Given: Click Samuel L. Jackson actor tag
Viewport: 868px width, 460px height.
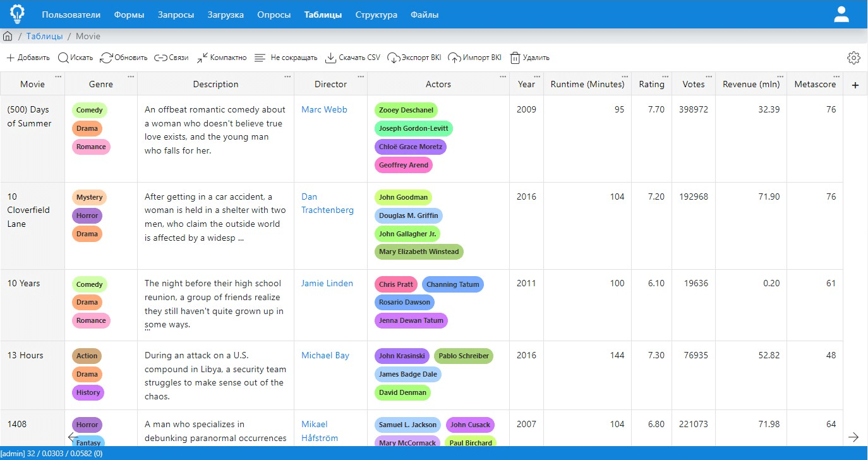Looking at the screenshot, I should tap(407, 425).
